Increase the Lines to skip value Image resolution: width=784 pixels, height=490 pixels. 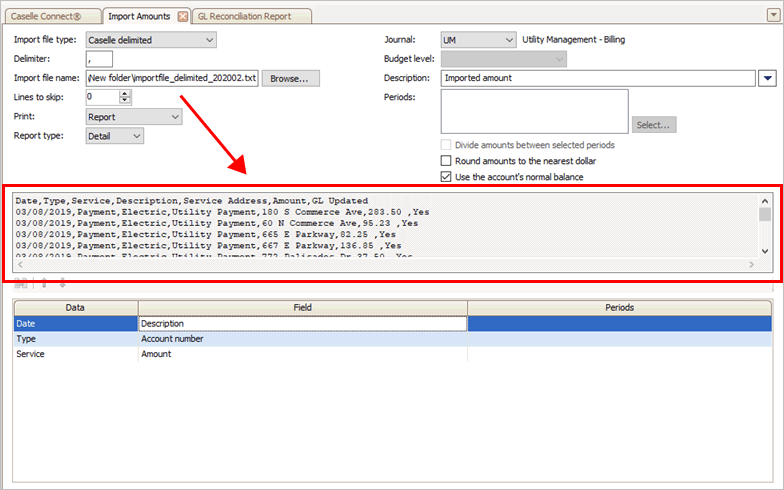(125, 93)
